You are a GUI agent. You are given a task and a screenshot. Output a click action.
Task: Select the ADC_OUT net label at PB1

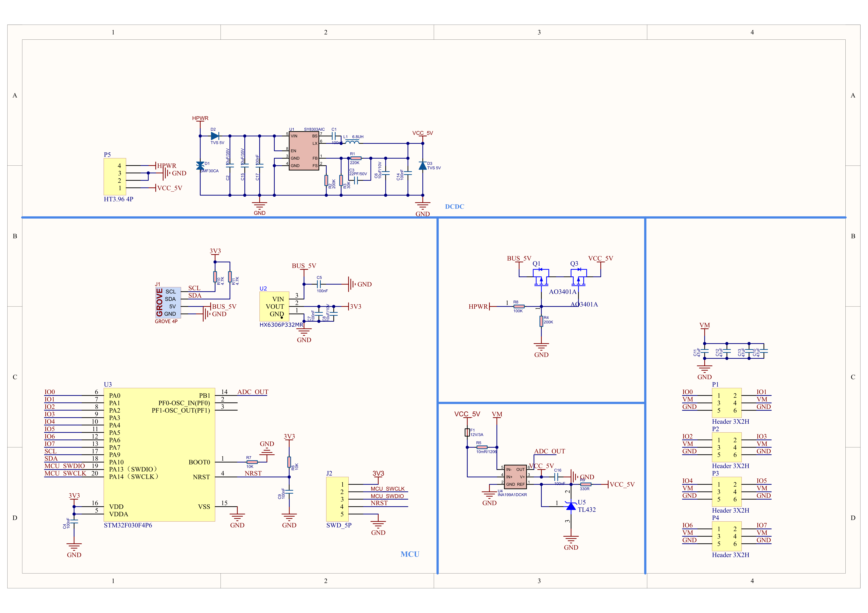coord(253,392)
